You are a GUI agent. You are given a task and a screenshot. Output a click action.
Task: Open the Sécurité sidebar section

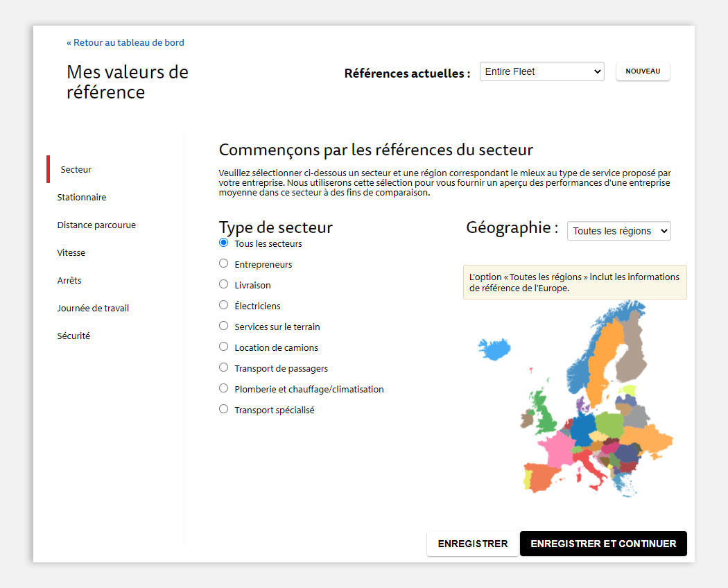click(x=73, y=336)
